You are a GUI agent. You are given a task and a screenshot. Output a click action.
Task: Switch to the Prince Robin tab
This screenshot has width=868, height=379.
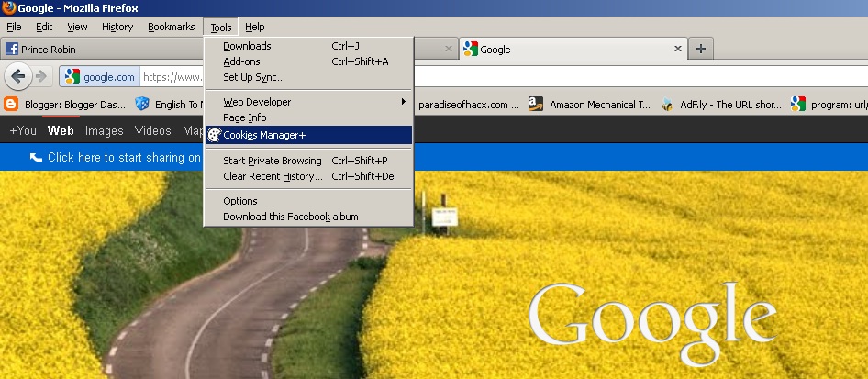(x=103, y=49)
